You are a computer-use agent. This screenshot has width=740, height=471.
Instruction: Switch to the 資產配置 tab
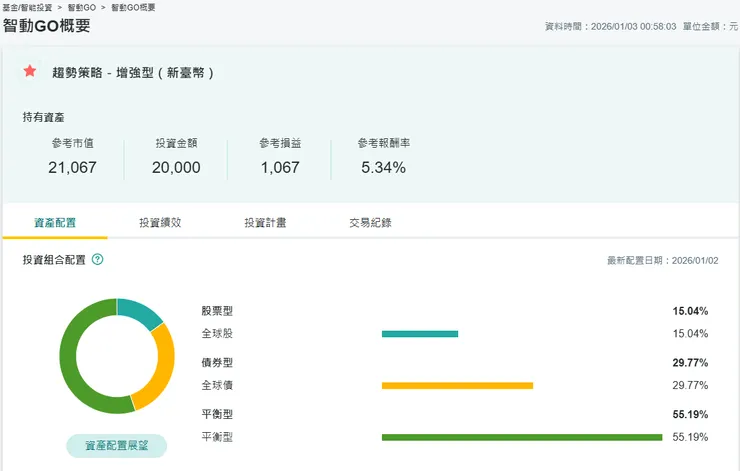pos(55,223)
